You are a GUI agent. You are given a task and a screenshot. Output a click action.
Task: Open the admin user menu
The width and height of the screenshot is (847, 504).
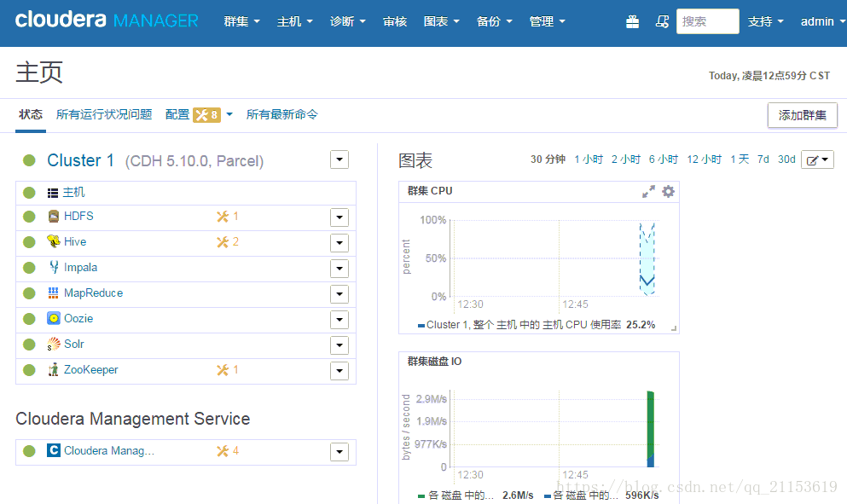tap(823, 21)
